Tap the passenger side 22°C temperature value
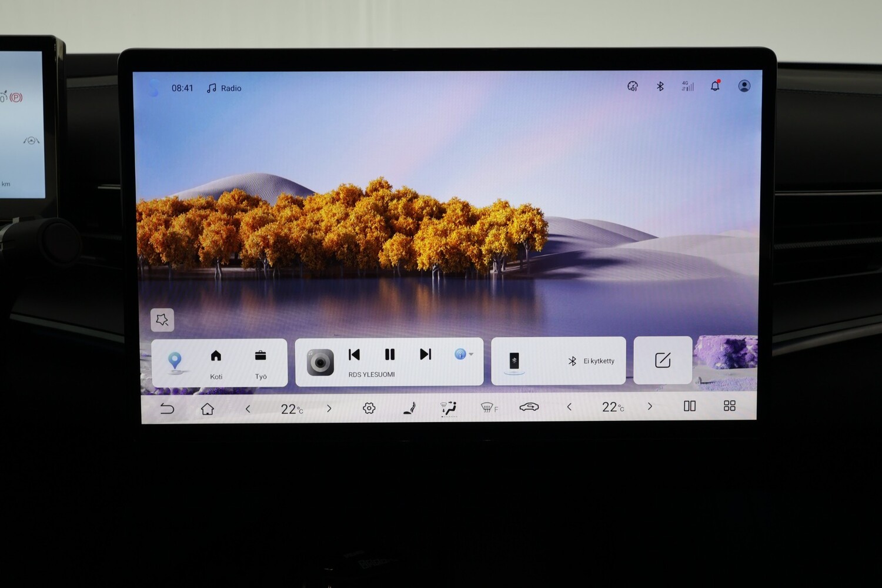The width and height of the screenshot is (882, 588). [613, 406]
